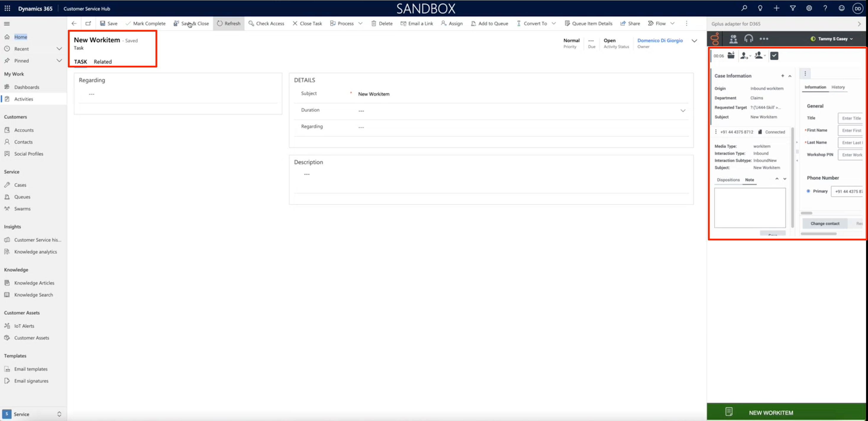Toggle the hamburger navigation menu
This screenshot has height=421, width=868.
click(x=7, y=24)
